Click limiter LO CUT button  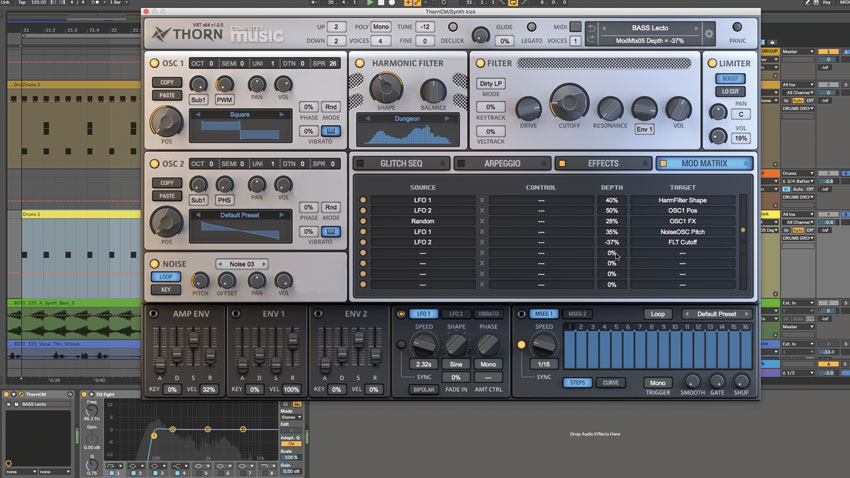point(730,92)
